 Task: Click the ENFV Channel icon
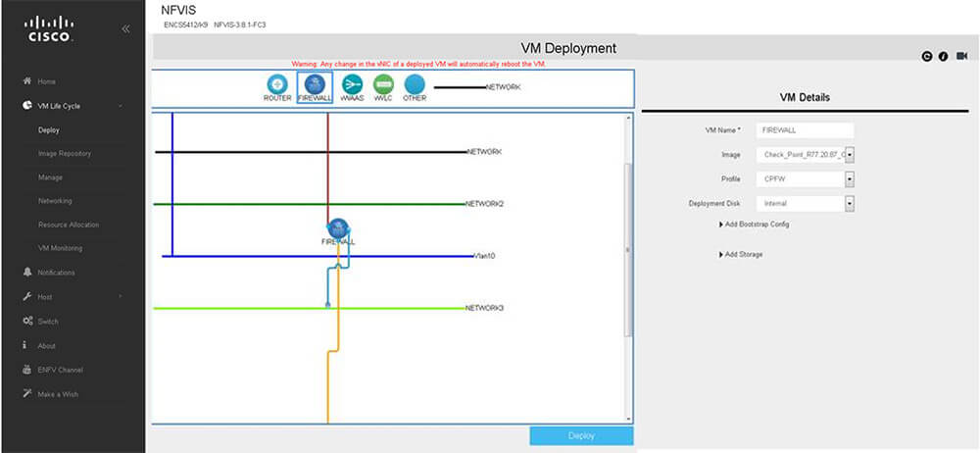[26, 370]
